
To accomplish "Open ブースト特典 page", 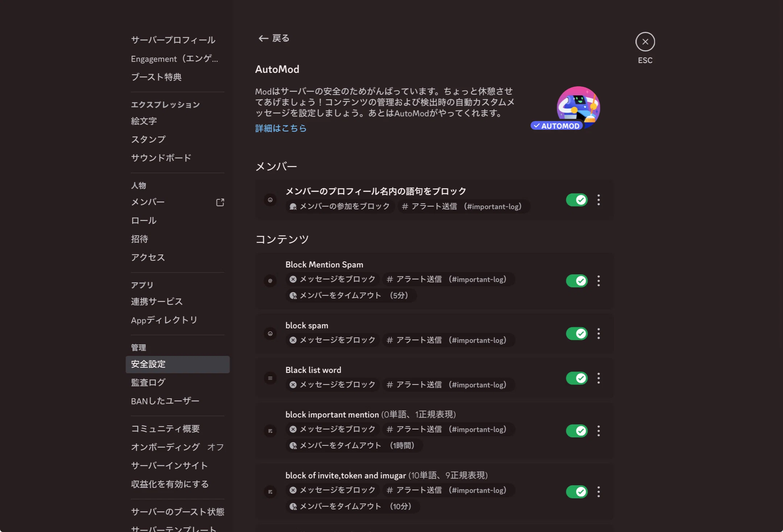I will point(178,77).
